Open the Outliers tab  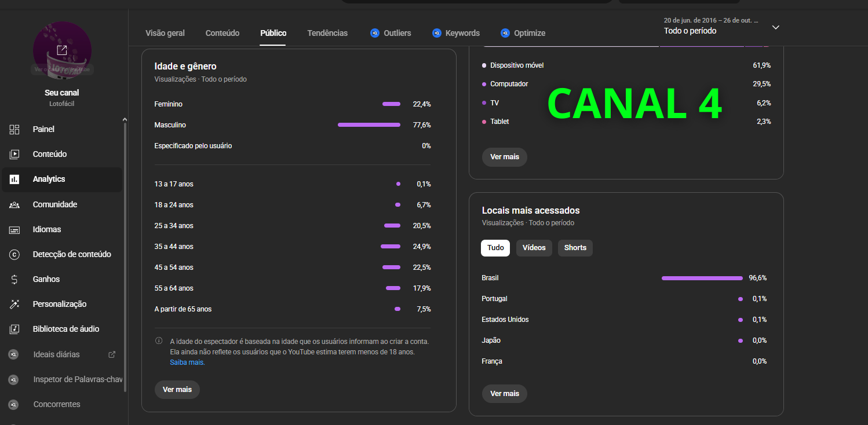pyautogui.click(x=391, y=33)
